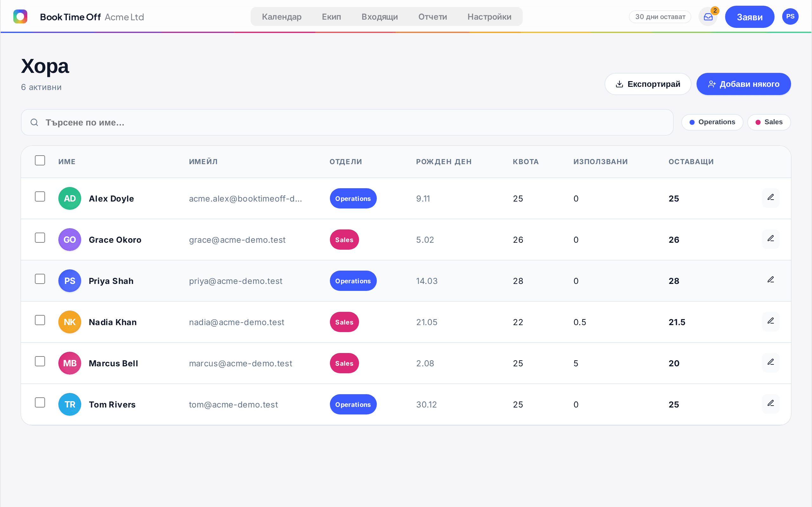This screenshot has height=507, width=812.
Task: Select Marcus Bell's row checkbox
Action: (x=40, y=362)
